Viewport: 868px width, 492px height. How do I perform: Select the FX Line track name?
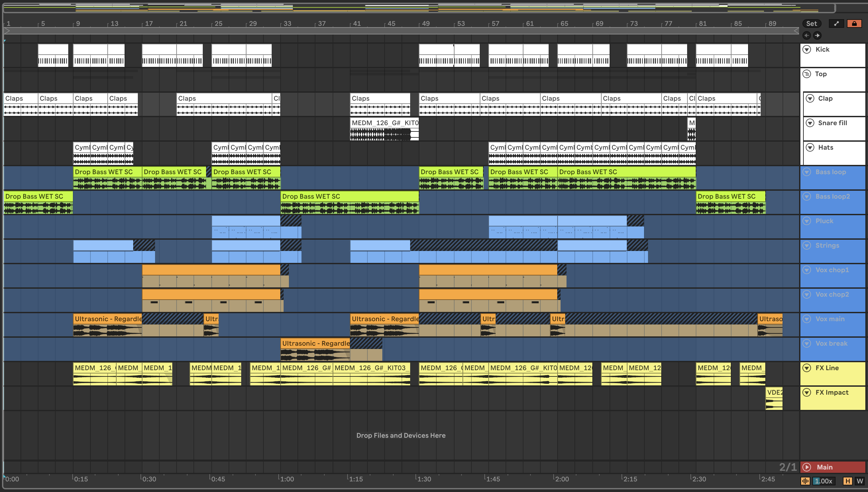(827, 368)
